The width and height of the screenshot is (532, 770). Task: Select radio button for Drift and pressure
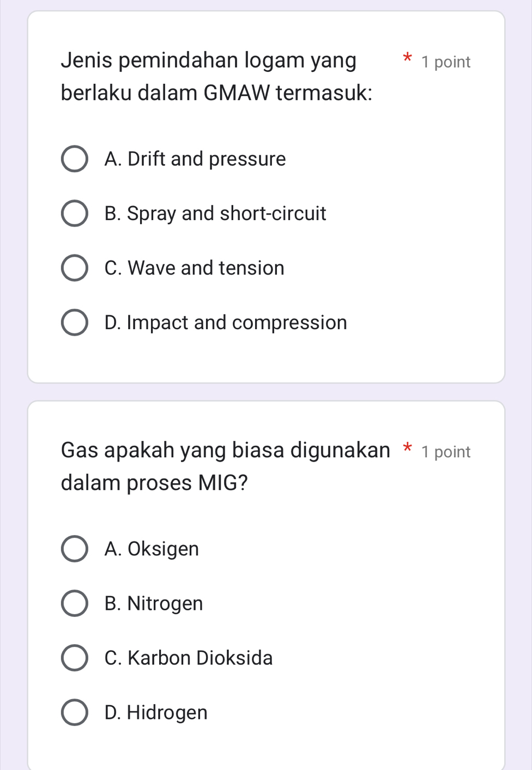pyautogui.click(x=74, y=159)
